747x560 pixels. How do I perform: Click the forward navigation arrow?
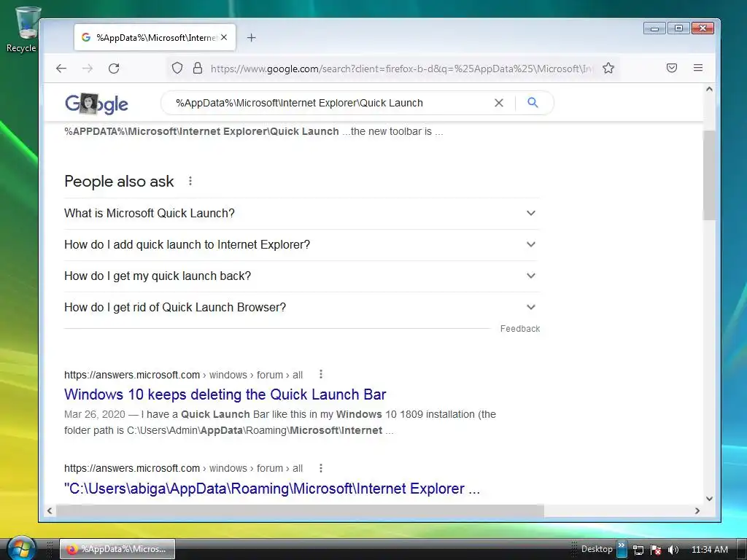pyautogui.click(x=88, y=69)
